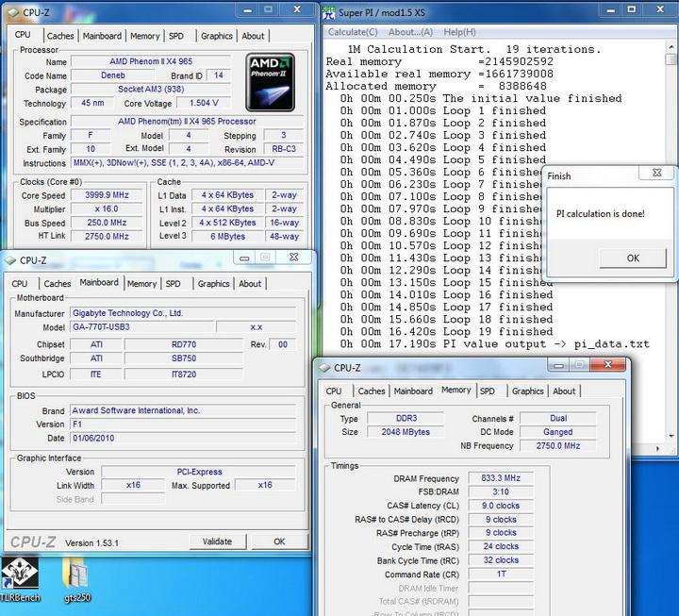
Task: Open Graphics tab in top CPU-Z window
Action: (x=217, y=36)
